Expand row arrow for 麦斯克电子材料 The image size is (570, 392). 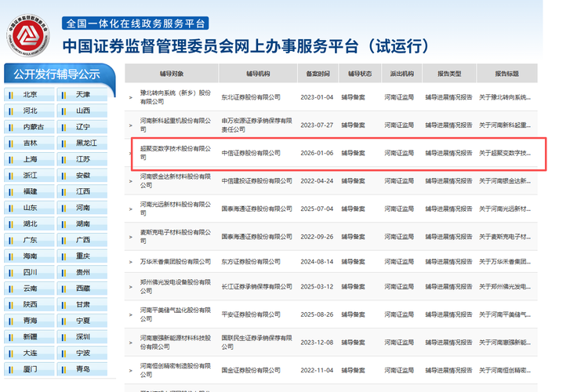(130, 237)
